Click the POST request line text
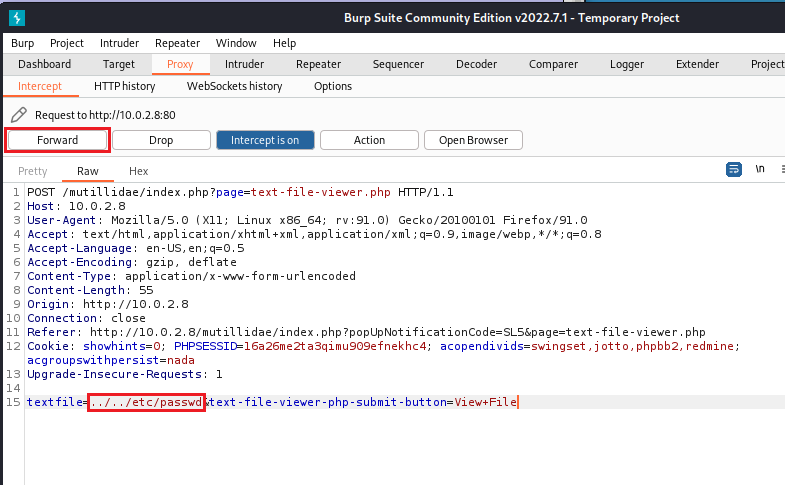This screenshot has width=785, height=485. (240, 192)
